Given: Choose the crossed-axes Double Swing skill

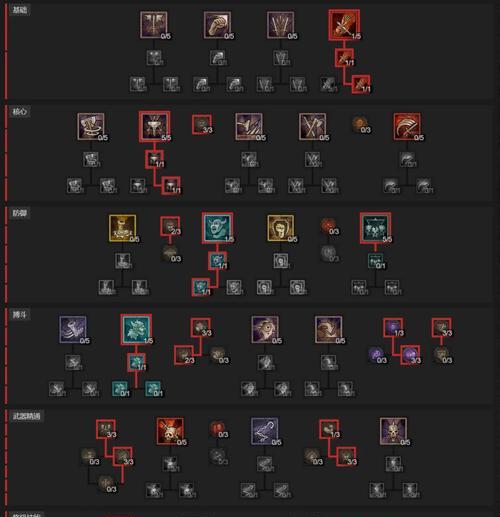Looking at the screenshot, I should click(x=312, y=126).
